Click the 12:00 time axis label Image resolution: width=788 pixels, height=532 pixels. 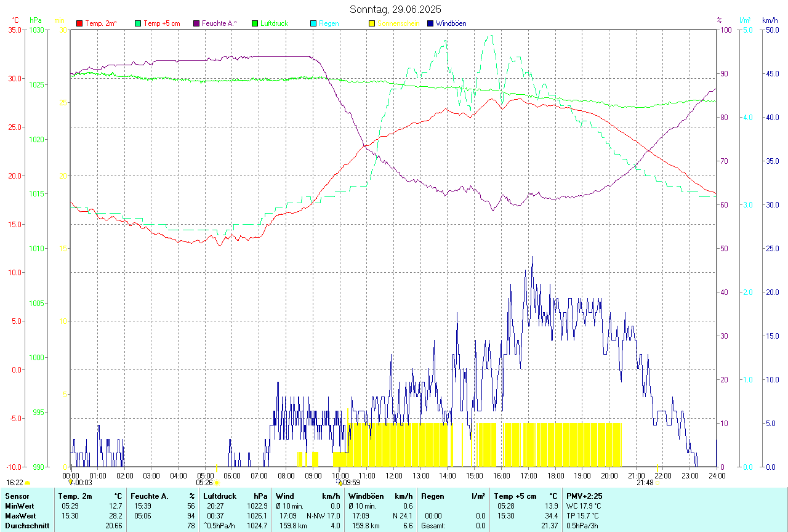394,475
